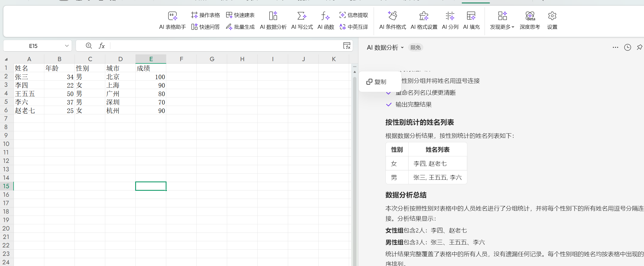The height and width of the screenshot is (266, 644).
Task: Click the formula bar input
Action: [226, 46]
